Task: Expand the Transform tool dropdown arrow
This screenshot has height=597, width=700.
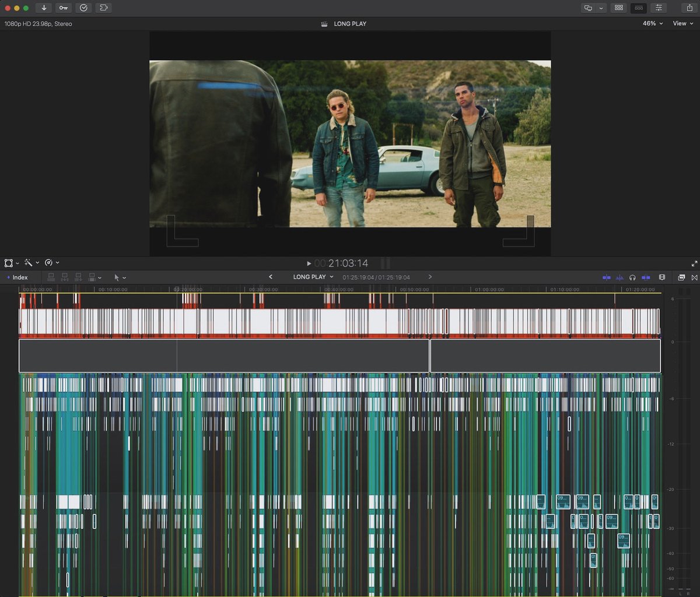Action: click(x=17, y=263)
